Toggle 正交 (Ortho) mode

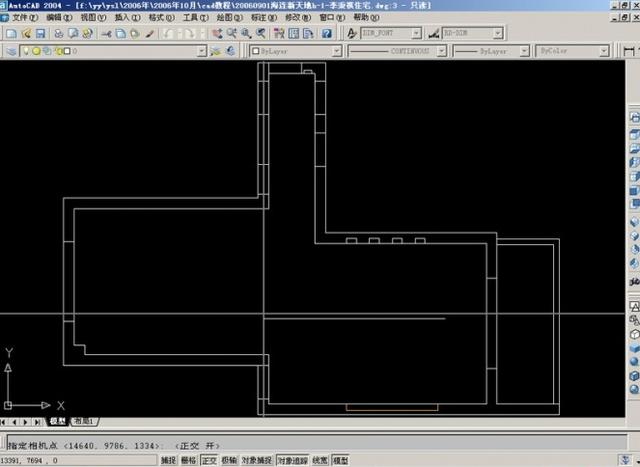[209, 460]
